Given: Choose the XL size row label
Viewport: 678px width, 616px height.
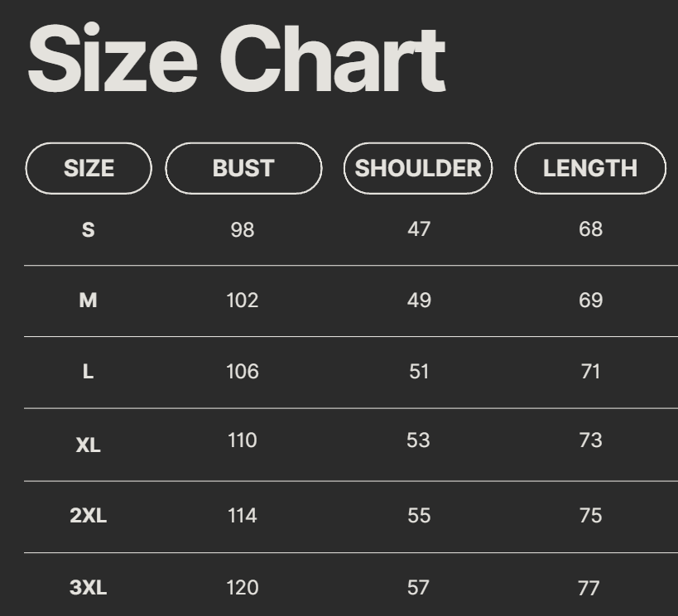Looking at the screenshot, I should click(89, 445).
